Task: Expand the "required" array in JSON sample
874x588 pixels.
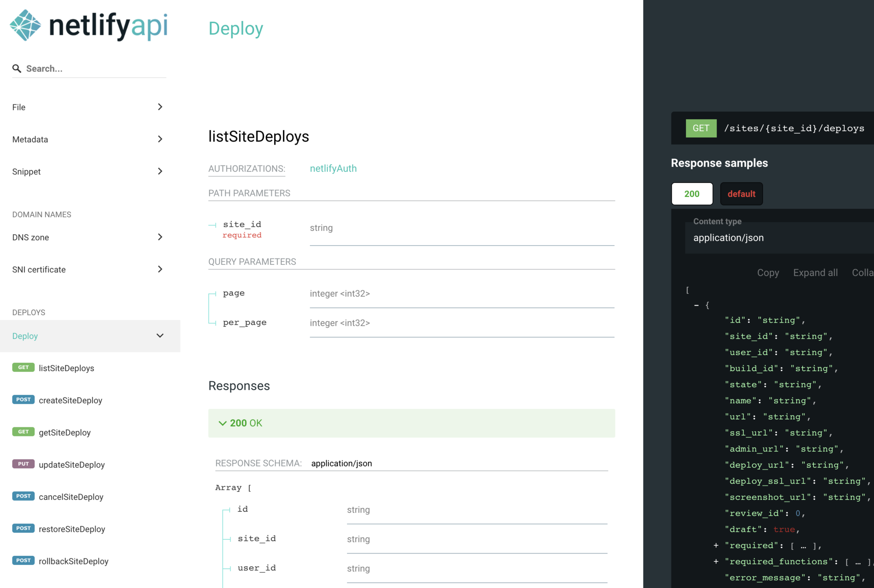Action: coord(716,545)
